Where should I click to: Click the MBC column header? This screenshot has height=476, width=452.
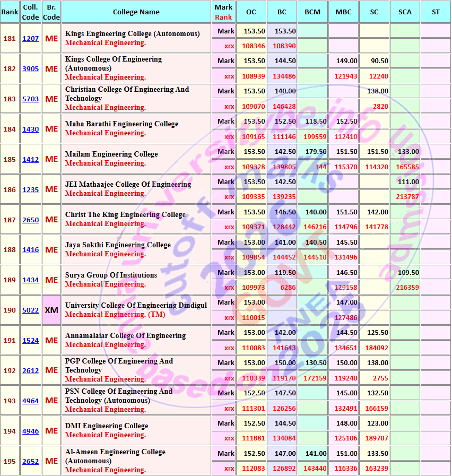(343, 12)
